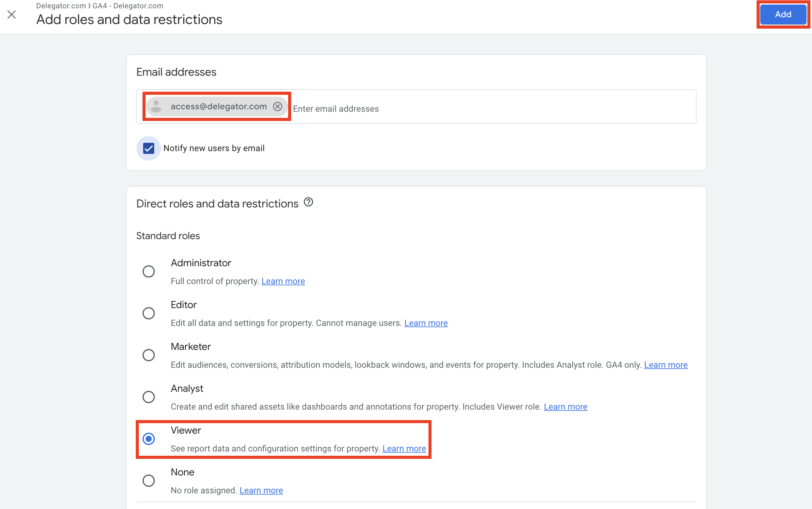
Task: Select the None role radio button
Action: coord(148,480)
